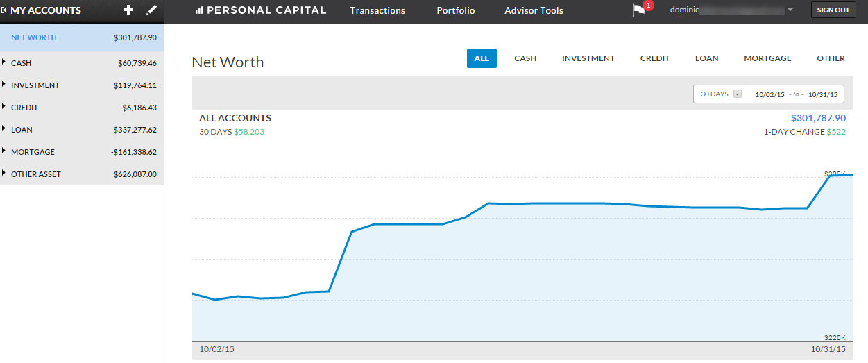Select Net Worth in the sidebar

click(82, 37)
